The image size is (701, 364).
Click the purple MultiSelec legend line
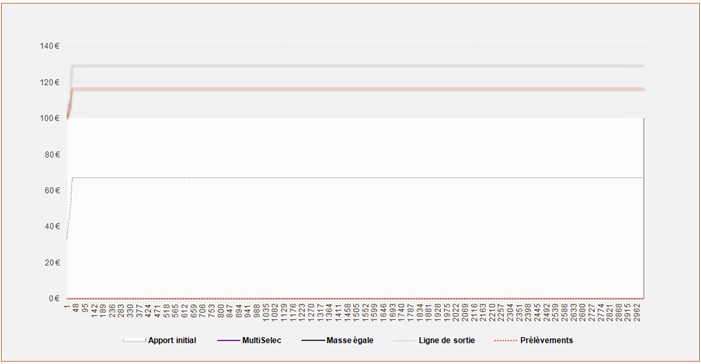pos(228,341)
